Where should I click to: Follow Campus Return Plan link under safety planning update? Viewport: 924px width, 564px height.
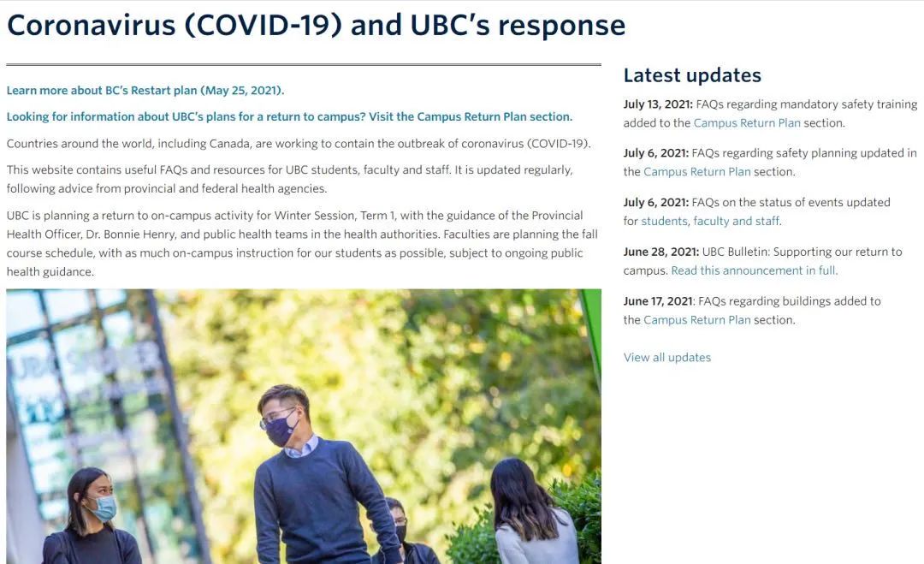697,171
